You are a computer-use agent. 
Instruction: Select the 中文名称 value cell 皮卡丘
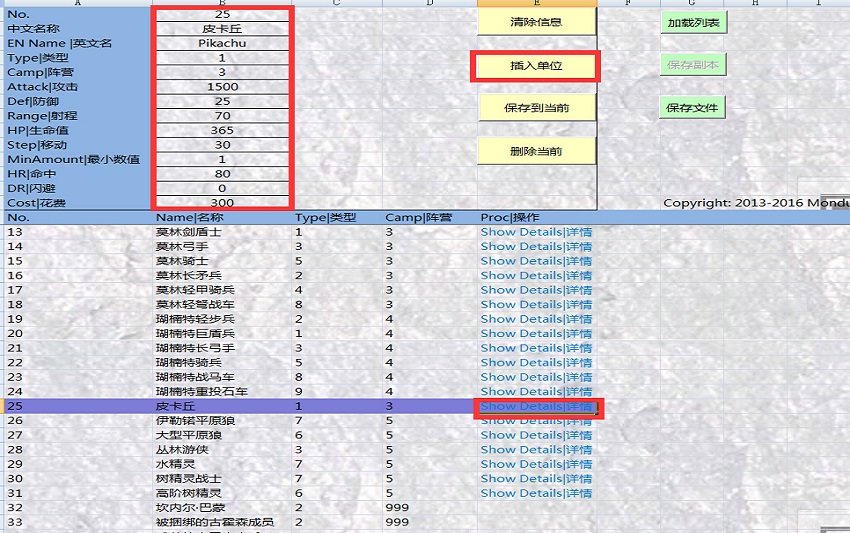tap(222, 29)
